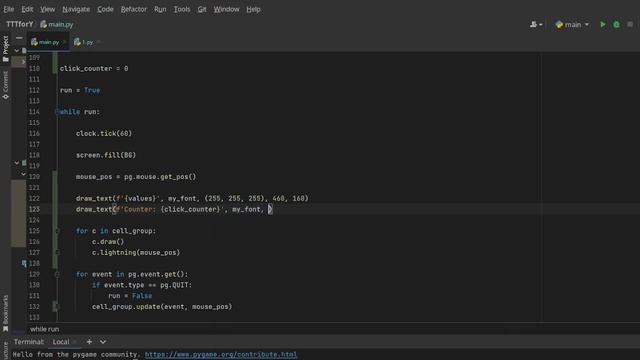Click line number 114 in the gutter
The height and width of the screenshot is (360, 640).
coord(34,112)
